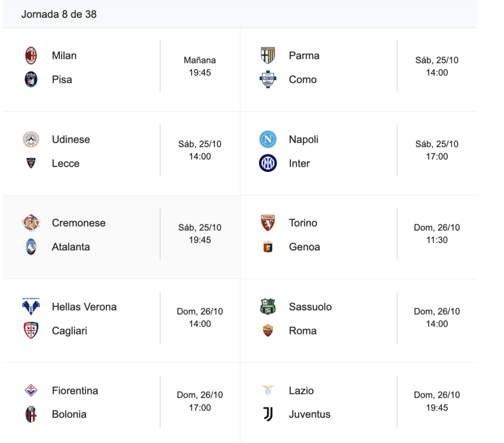Click the Parma club crest
Screen dimensions: 504x443
(x=268, y=56)
